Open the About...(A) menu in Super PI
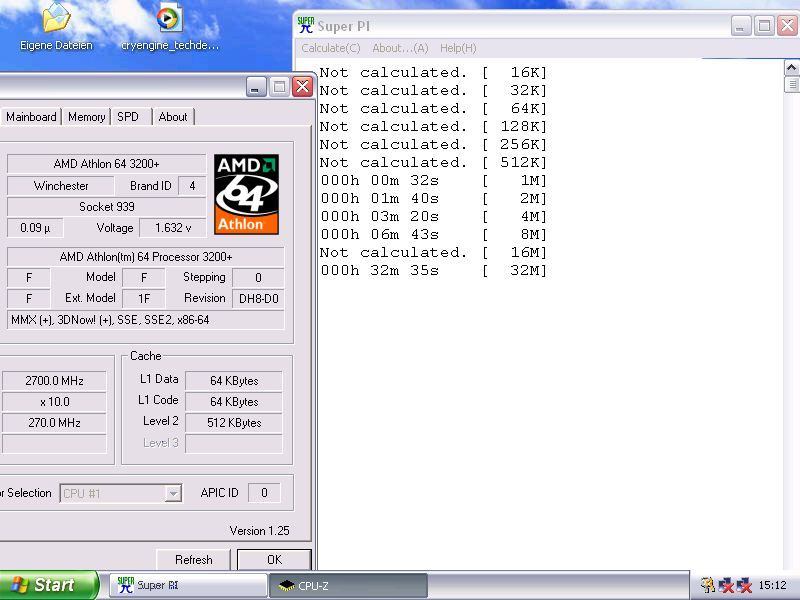Screen dimensions: 800x600 click(400, 48)
